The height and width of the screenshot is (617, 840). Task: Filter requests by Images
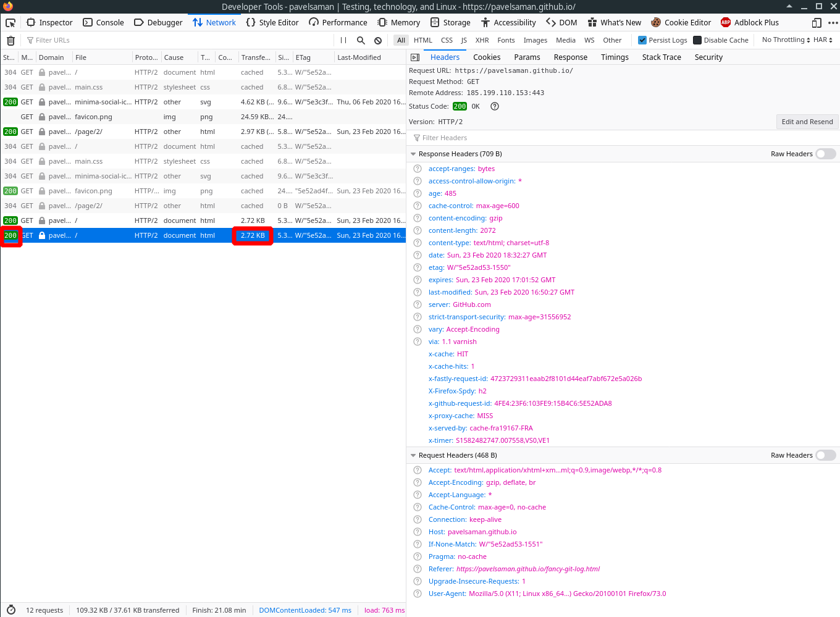(535, 40)
